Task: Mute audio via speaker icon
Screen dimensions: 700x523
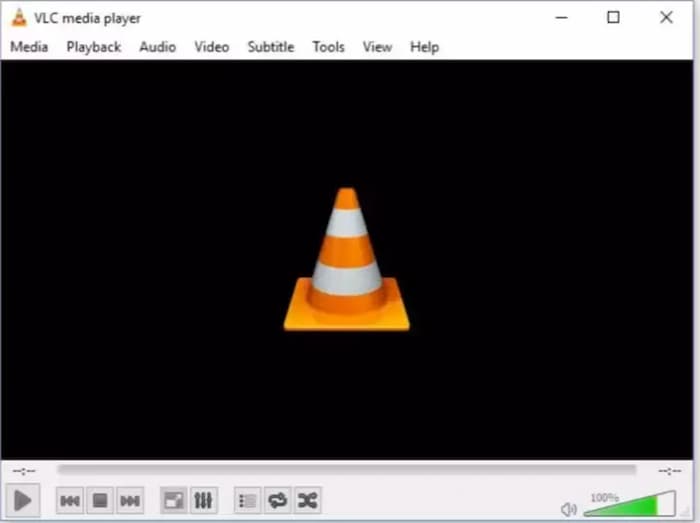Action: pyautogui.click(x=569, y=509)
